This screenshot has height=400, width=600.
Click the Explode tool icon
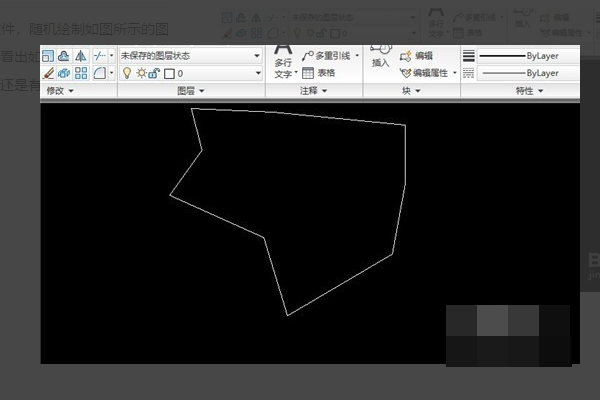64,73
